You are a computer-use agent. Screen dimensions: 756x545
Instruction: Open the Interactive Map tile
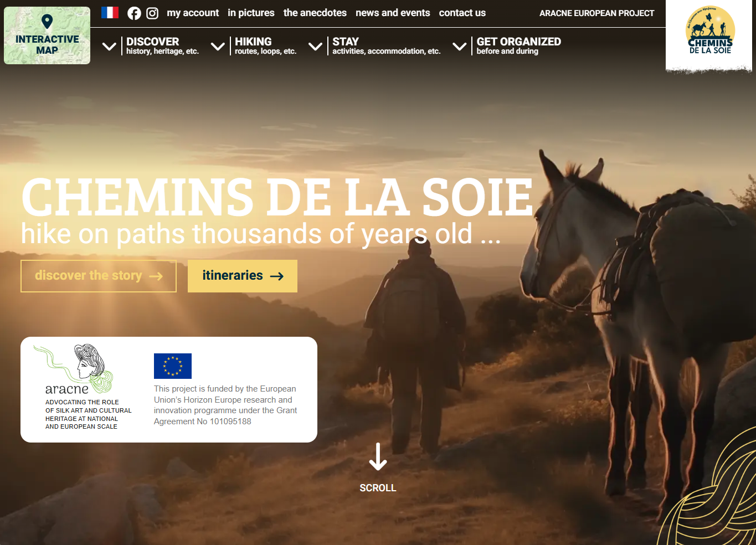tap(47, 35)
